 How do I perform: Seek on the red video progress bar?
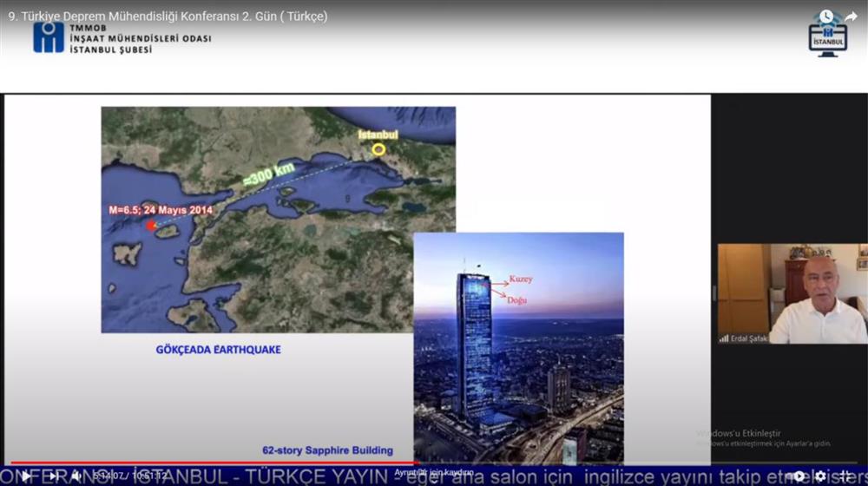click(x=214, y=463)
